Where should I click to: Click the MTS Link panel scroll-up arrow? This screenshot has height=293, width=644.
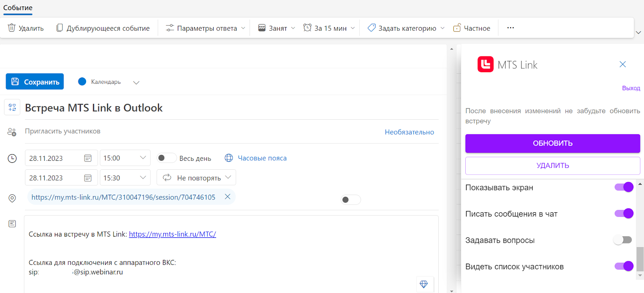tap(640, 184)
